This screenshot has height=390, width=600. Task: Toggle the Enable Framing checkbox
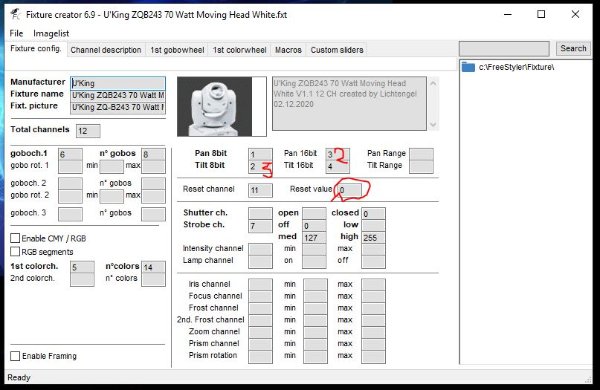(x=15, y=356)
